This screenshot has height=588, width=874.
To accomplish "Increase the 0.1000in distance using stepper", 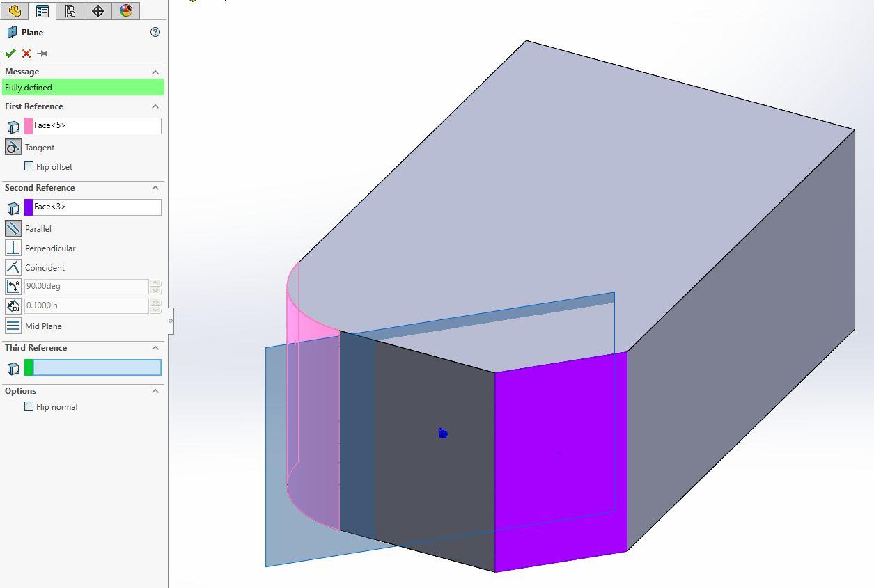I will (156, 302).
